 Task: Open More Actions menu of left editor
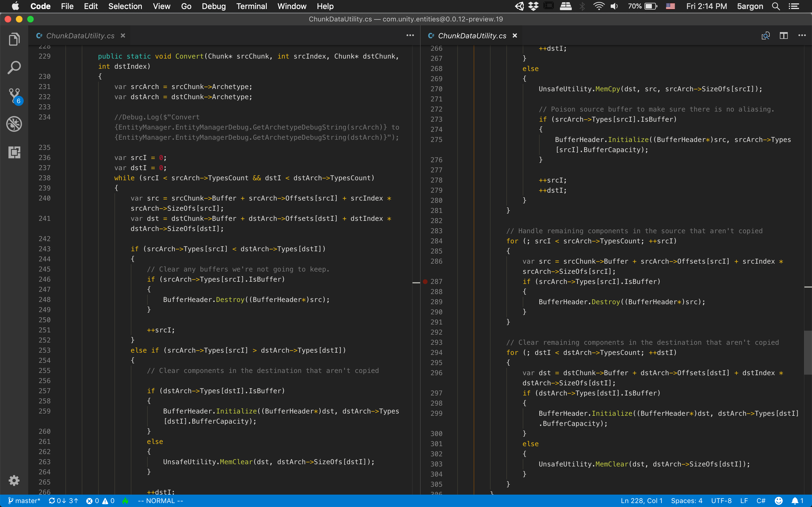click(x=410, y=35)
